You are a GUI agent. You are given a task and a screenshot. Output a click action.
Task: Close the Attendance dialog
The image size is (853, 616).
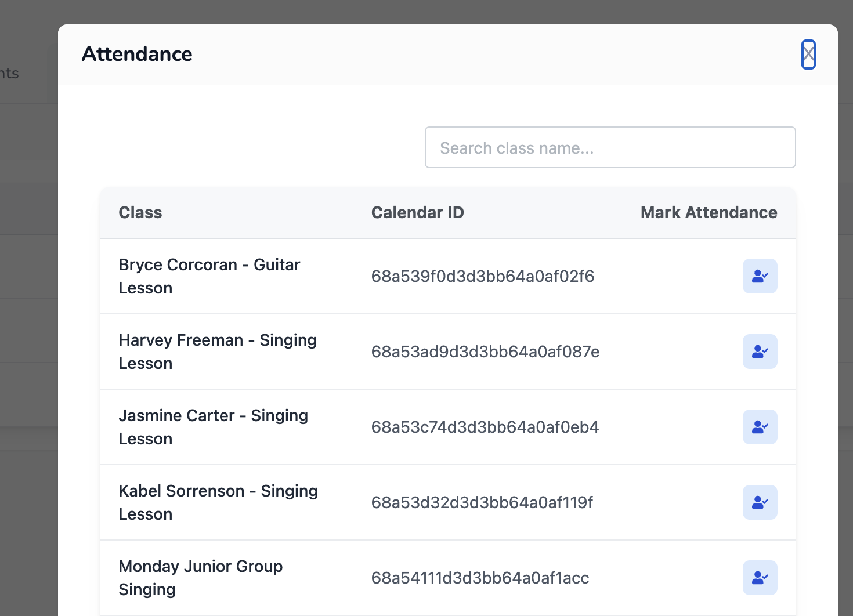coord(808,55)
